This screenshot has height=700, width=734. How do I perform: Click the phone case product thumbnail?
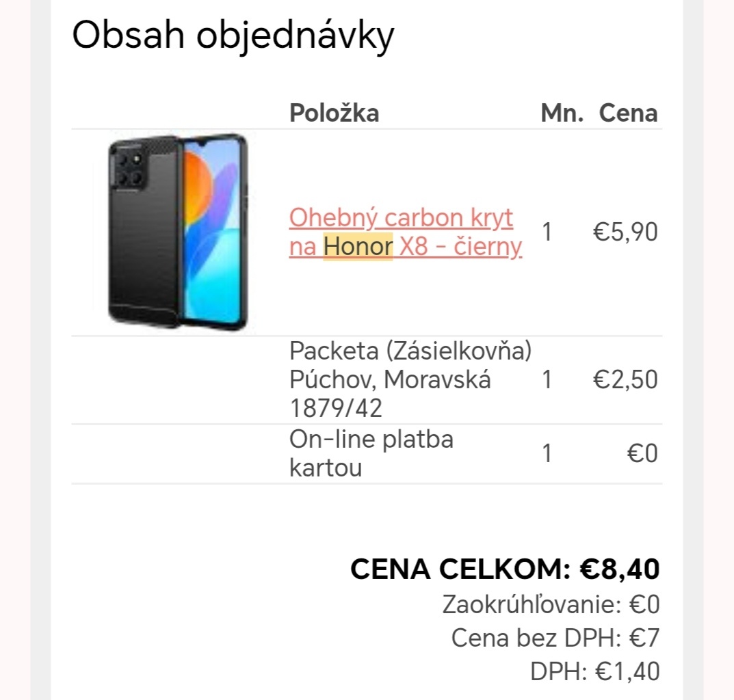click(174, 232)
